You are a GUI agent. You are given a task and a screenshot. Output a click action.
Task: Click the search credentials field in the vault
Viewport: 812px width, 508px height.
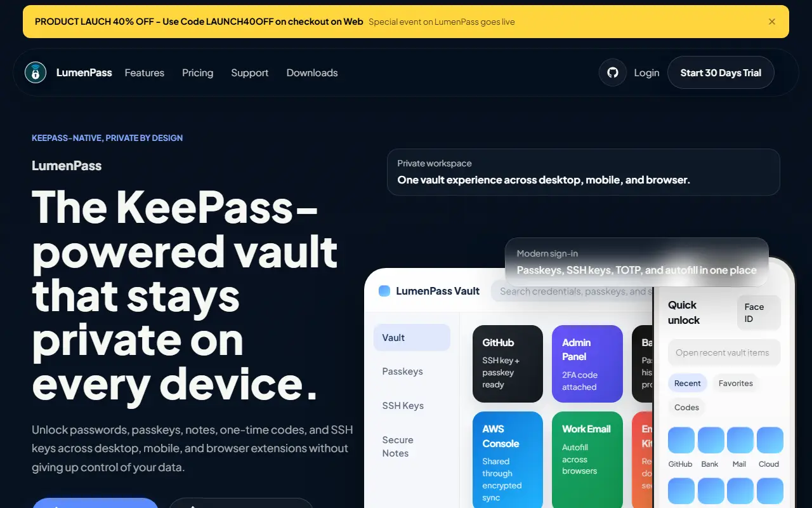click(x=572, y=291)
